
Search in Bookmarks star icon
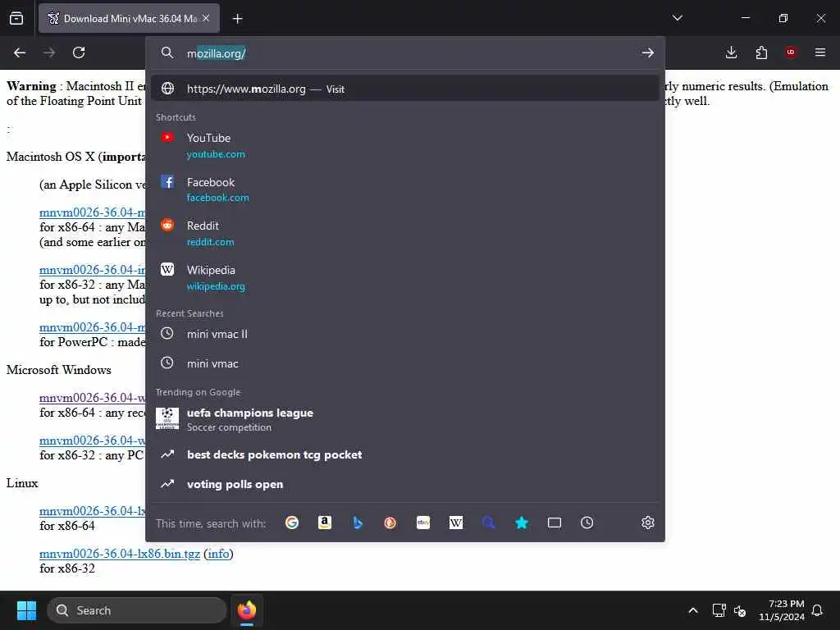click(521, 523)
